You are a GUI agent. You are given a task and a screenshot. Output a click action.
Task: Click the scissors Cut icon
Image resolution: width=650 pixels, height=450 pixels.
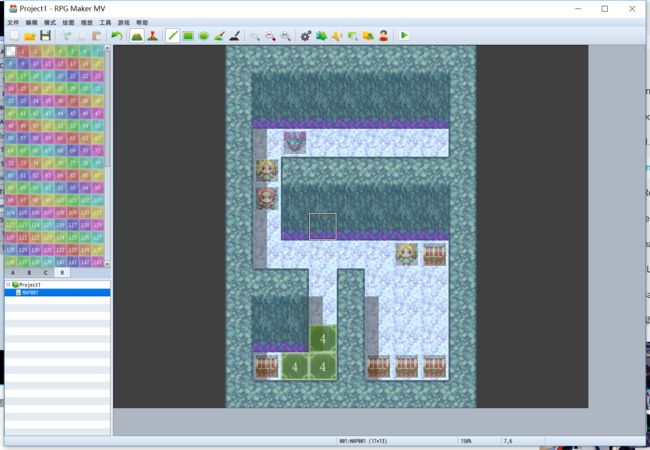[x=67, y=36]
